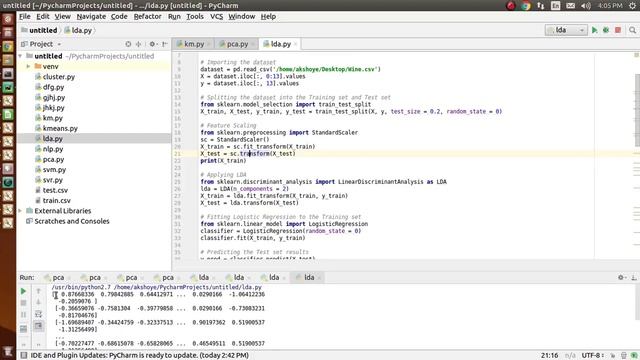640x360 pixels.
Task: Expand External Libraries node
Action: click(20, 211)
